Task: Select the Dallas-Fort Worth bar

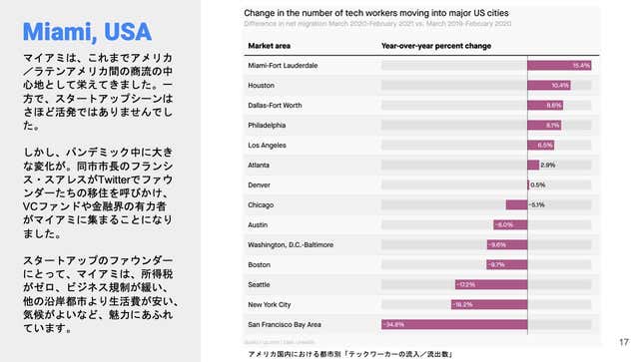Action: coord(545,105)
